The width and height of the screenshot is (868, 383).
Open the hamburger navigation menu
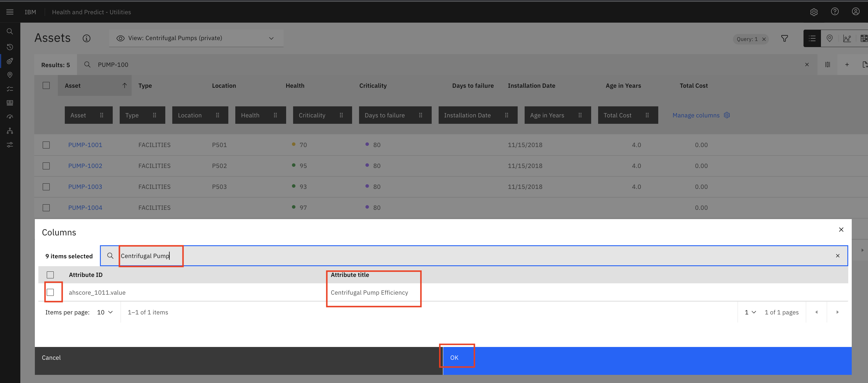pos(10,12)
